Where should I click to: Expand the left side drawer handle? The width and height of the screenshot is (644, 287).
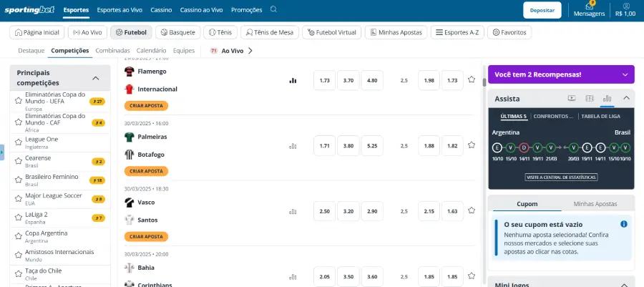point(2,152)
